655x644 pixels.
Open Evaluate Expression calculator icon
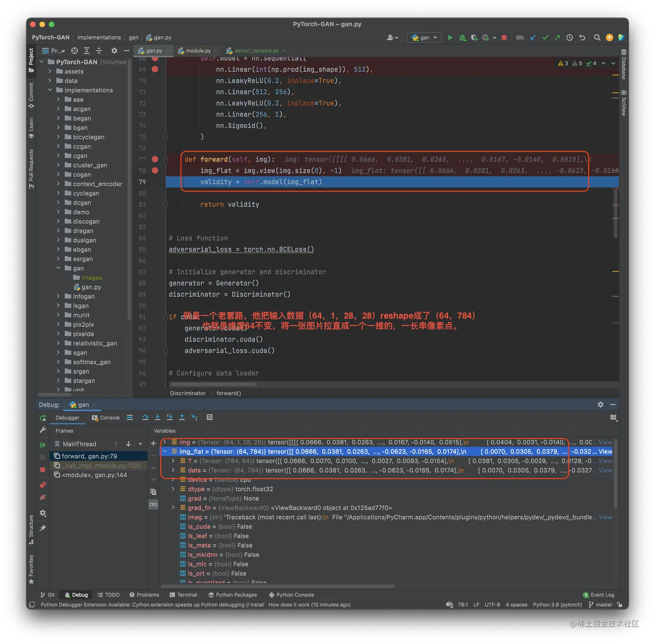tap(210, 417)
